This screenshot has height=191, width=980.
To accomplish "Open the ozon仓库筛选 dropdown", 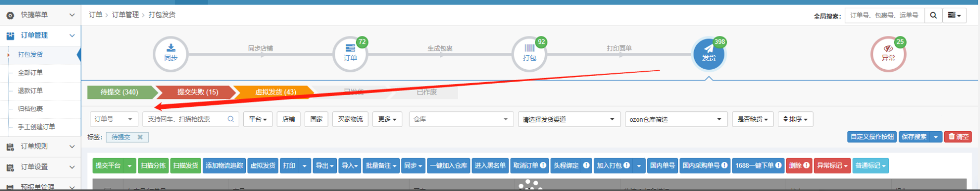I will 676,120.
